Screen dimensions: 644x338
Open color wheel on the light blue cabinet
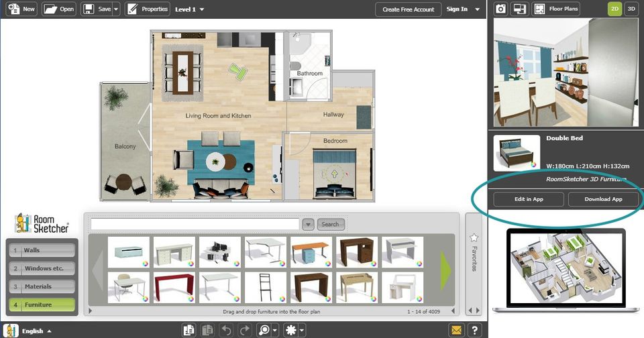click(146, 264)
